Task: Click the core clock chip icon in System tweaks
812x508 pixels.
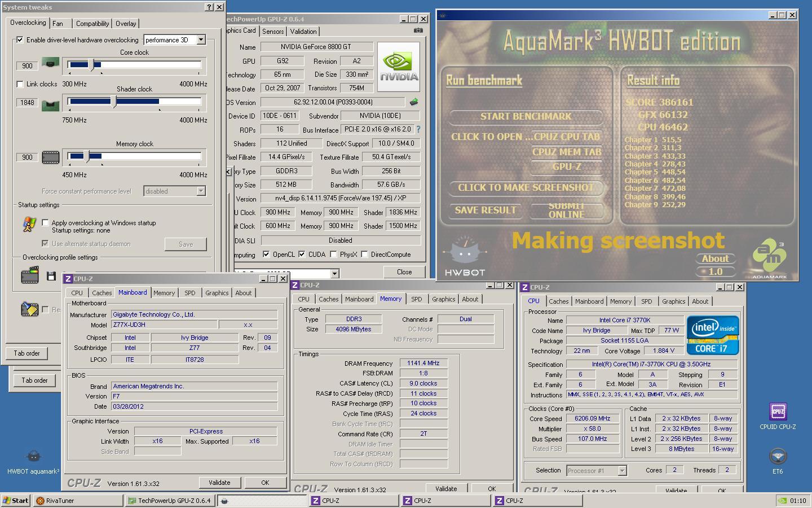Action: point(50,64)
